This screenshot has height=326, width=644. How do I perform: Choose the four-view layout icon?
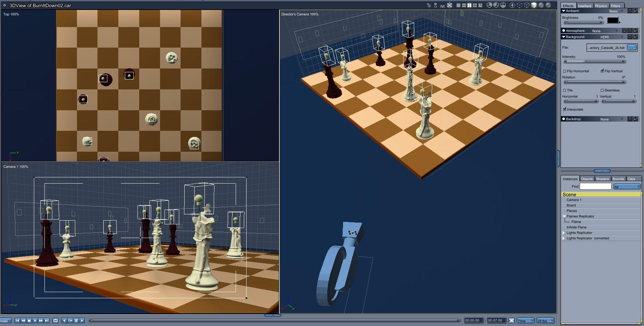click(x=475, y=5)
